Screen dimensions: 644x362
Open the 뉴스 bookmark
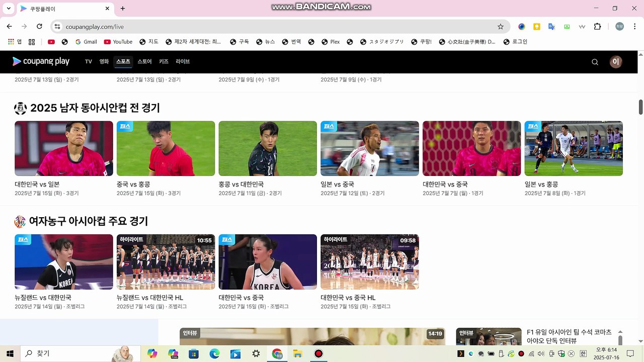click(265, 42)
